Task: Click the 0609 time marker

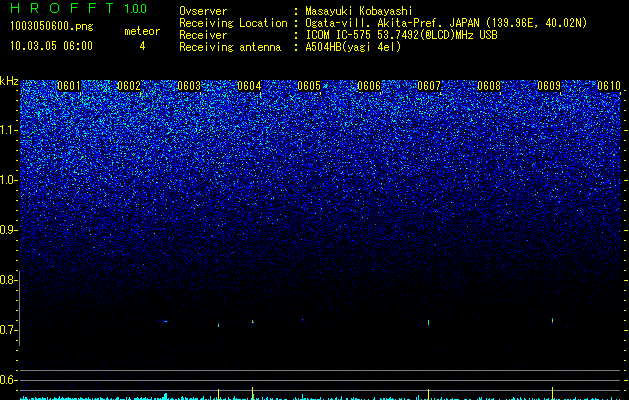Action: click(x=549, y=86)
